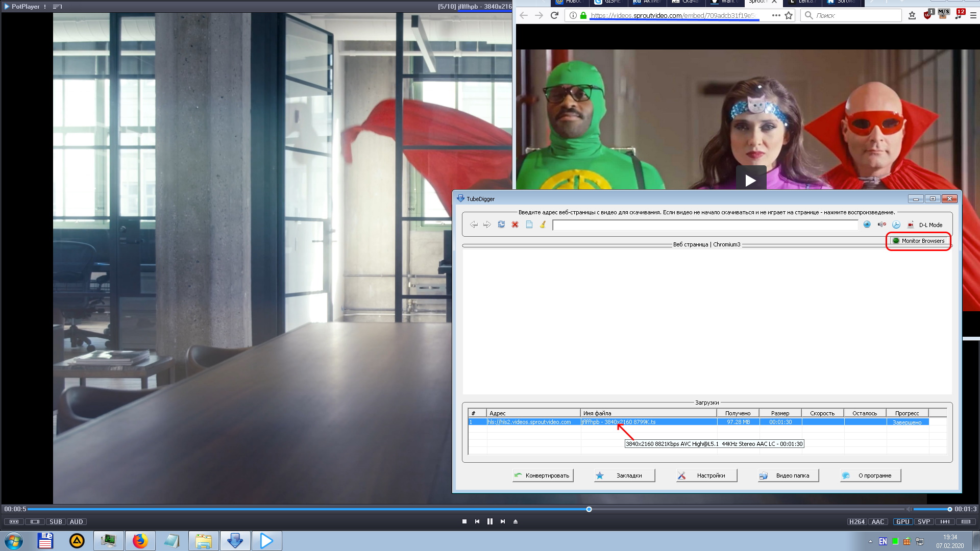Click the red recorder icon next to D-L Mode

coord(911,224)
